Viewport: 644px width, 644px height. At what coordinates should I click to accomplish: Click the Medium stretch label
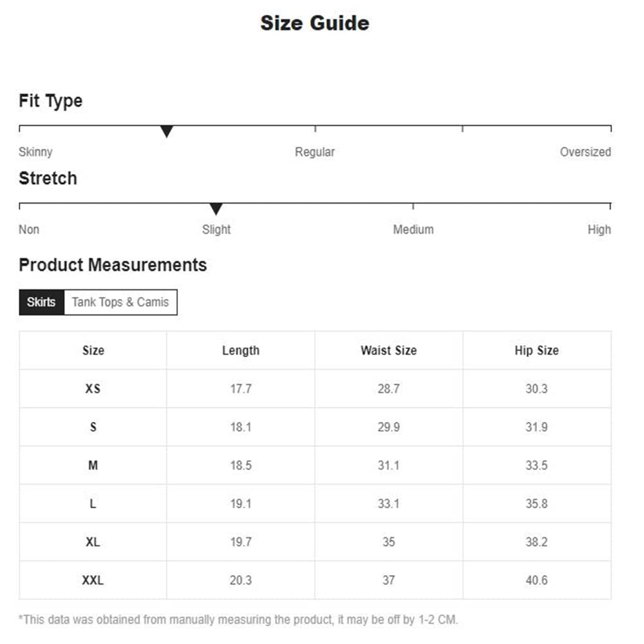tap(413, 229)
